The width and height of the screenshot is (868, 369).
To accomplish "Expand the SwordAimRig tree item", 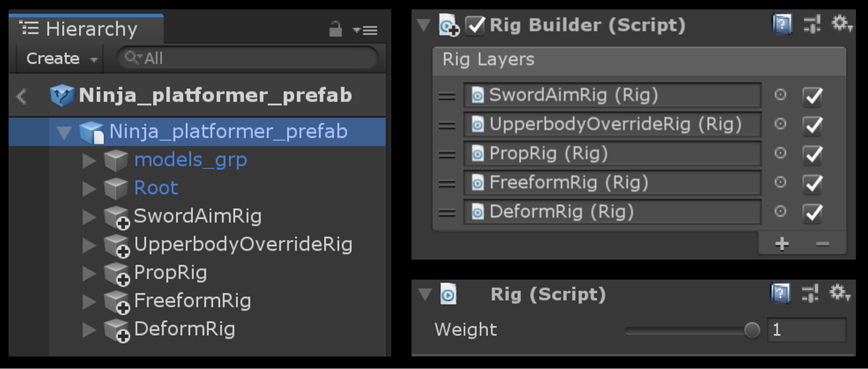I will tap(89, 217).
